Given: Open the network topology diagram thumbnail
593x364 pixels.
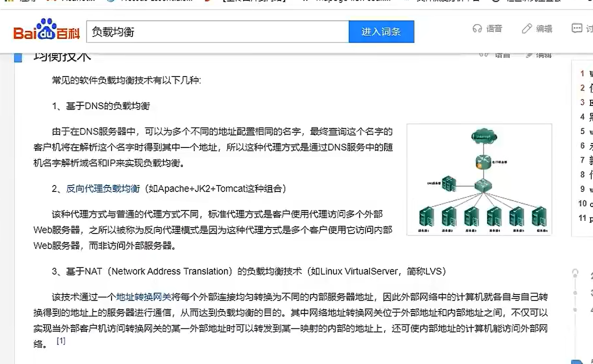Looking at the screenshot, I should [479, 179].
